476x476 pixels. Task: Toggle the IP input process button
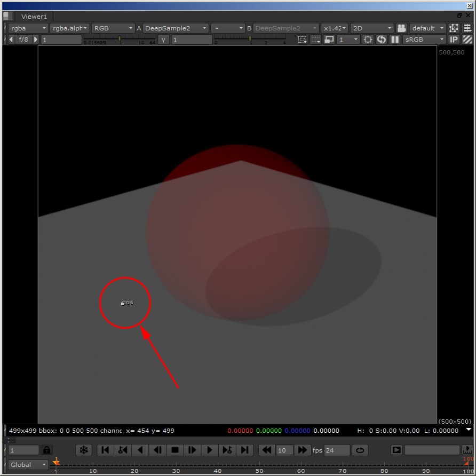(x=454, y=39)
